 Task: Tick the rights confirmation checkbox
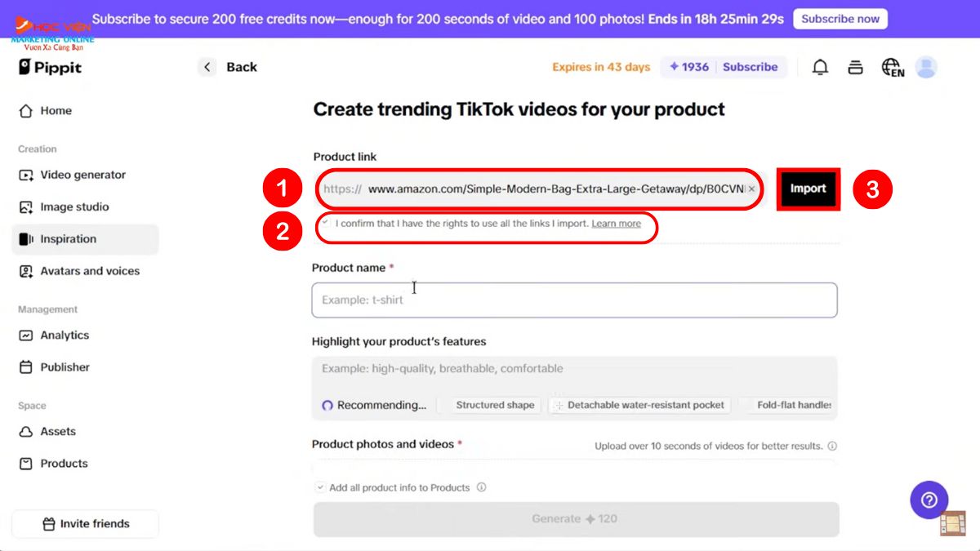tap(326, 223)
